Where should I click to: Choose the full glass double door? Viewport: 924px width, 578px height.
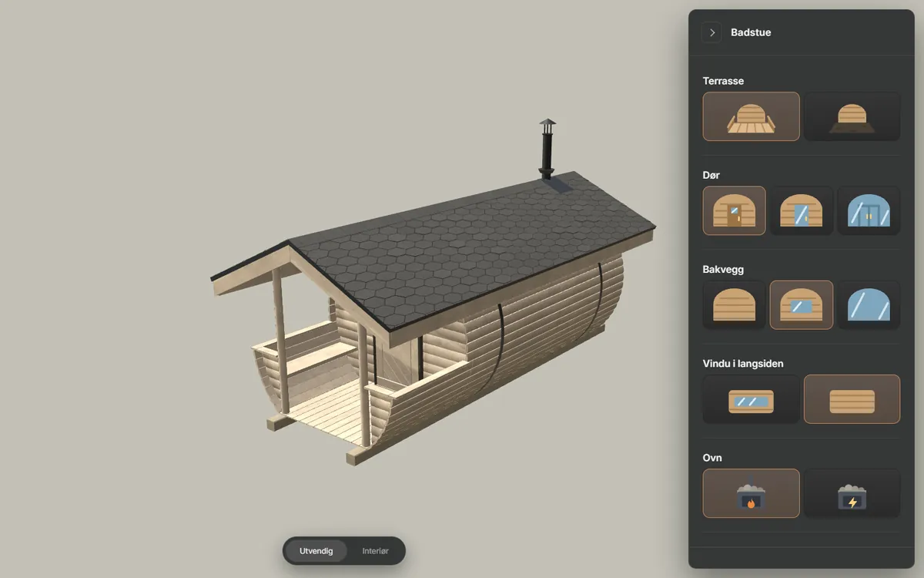[869, 210]
